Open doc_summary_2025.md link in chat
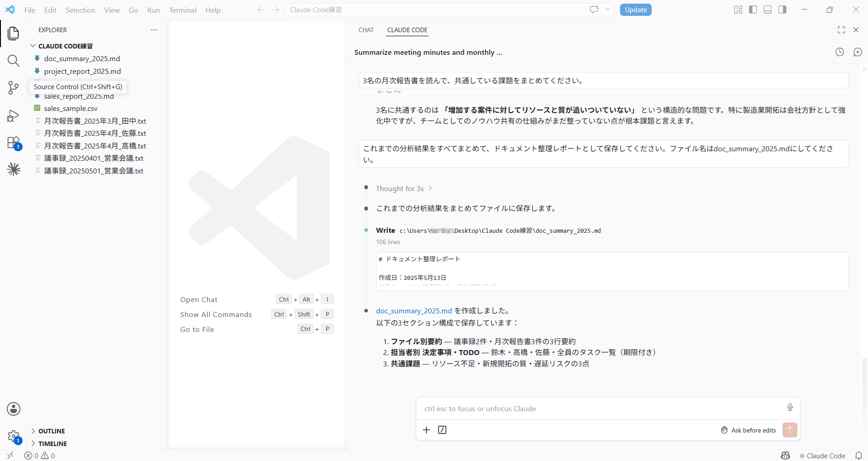Viewport: 868px width, 461px height. (x=414, y=311)
